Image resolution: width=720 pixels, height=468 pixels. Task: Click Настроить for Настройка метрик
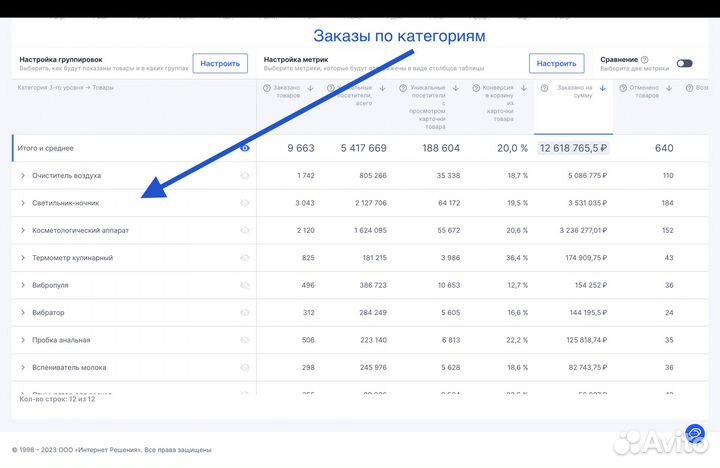[x=557, y=63]
